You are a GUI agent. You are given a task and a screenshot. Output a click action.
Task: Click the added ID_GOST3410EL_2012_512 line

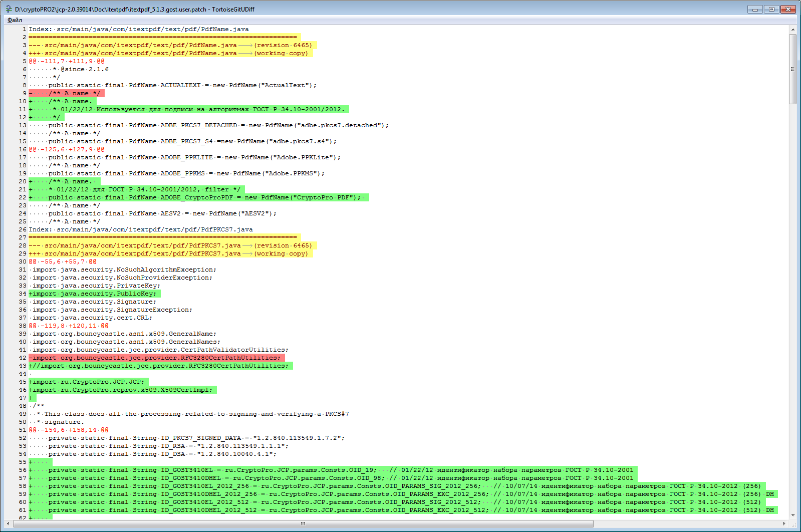[397, 502]
